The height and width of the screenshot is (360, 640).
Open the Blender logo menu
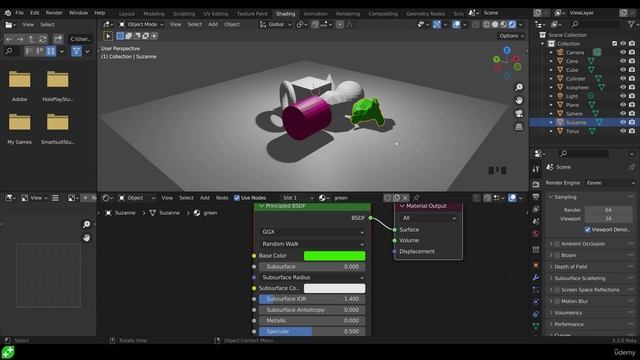pos(7,13)
